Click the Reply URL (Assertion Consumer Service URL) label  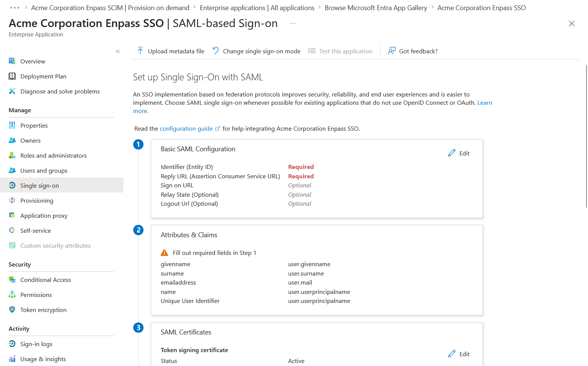point(221,176)
